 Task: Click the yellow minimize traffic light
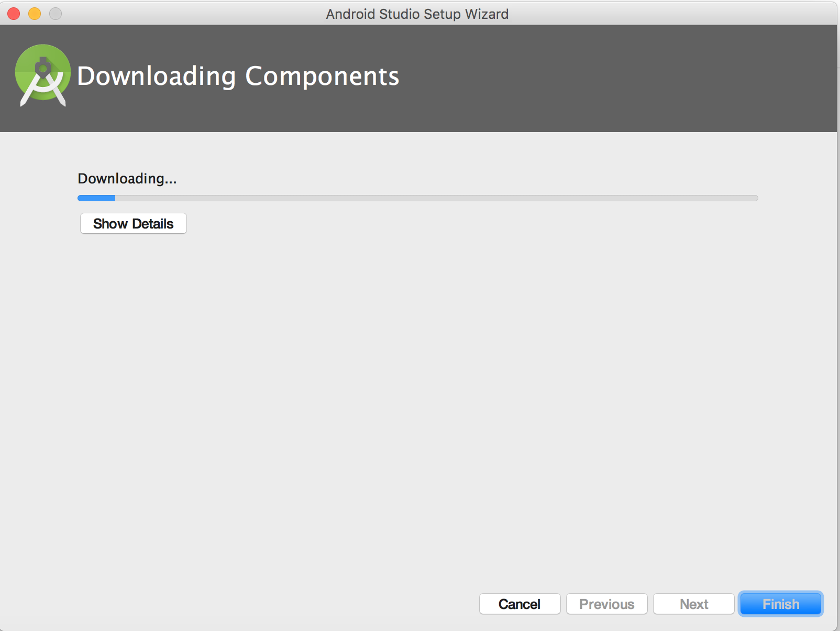click(34, 14)
